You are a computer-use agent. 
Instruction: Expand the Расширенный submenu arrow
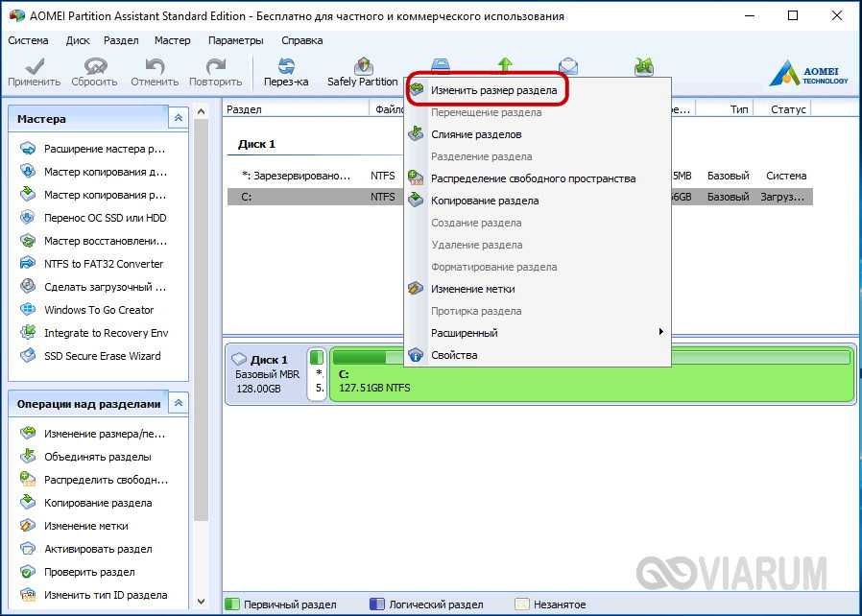(660, 333)
